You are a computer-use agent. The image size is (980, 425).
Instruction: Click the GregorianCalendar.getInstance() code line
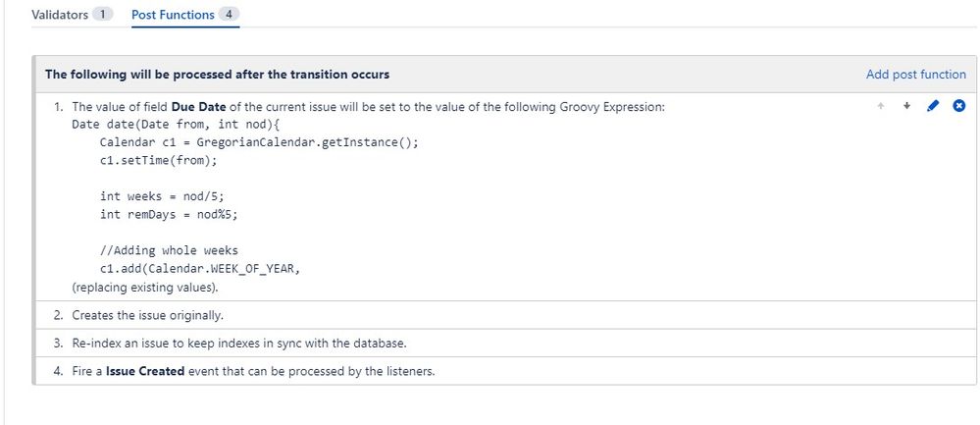pos(259,142)
